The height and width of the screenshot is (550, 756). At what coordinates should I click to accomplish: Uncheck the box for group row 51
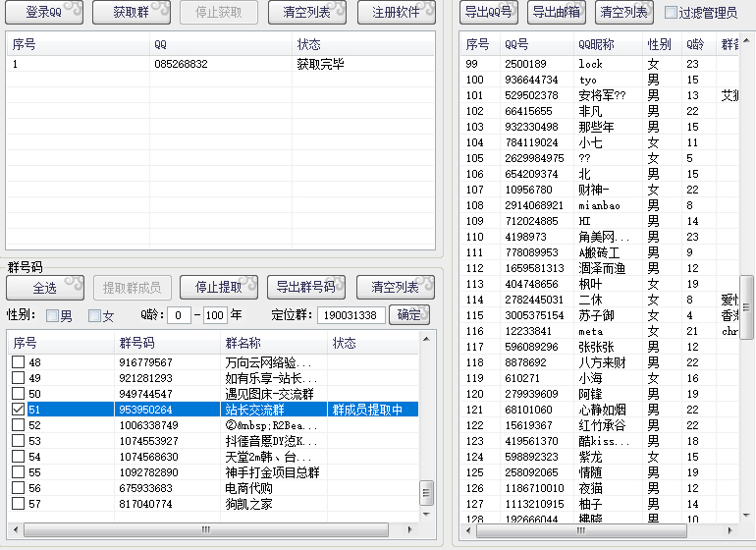pyautogui.click(x=19, y=410)
